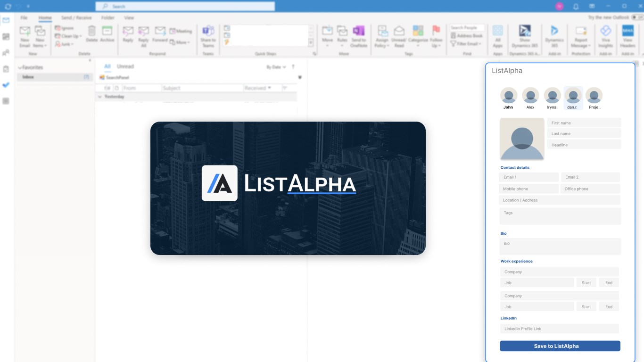Sort by Subject column header
The width and height of the screenshot is (644, 362).
202,88
